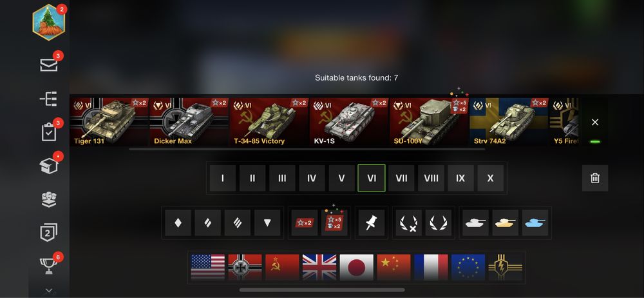Toggle the x2 star bonus filter
Image resolution: width=644 pixels, height=298 pixels.
[x=305, y=223]
